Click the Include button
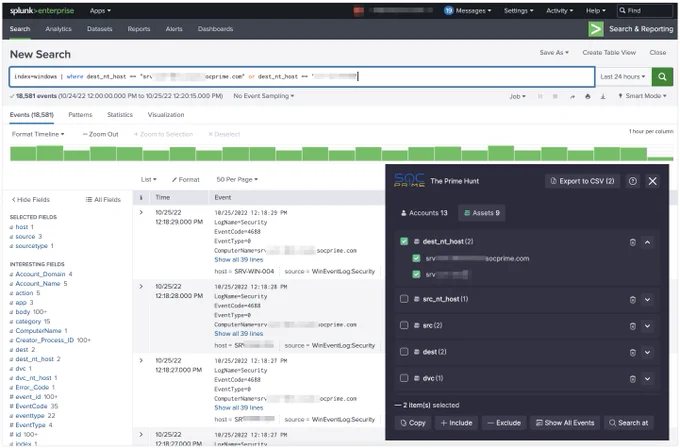This screenshot has width=680, height=448. tap(456, 423)
